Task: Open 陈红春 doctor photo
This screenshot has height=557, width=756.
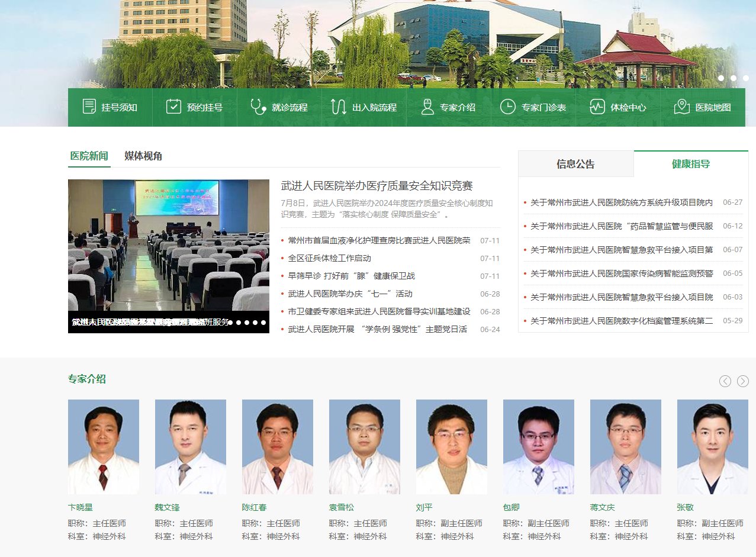Action: point(278,447)
